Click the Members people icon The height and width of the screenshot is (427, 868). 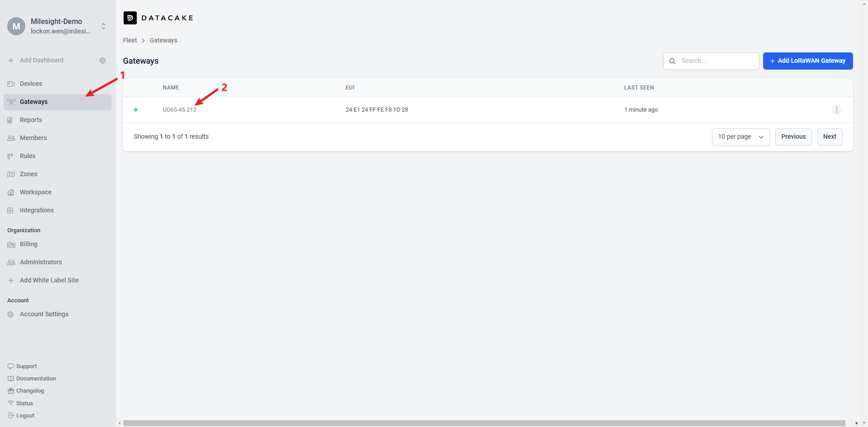point(11,138)
